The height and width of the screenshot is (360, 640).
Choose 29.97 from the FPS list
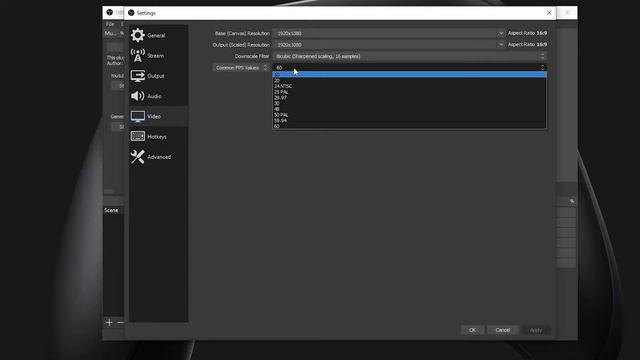[x=409, y=98]
